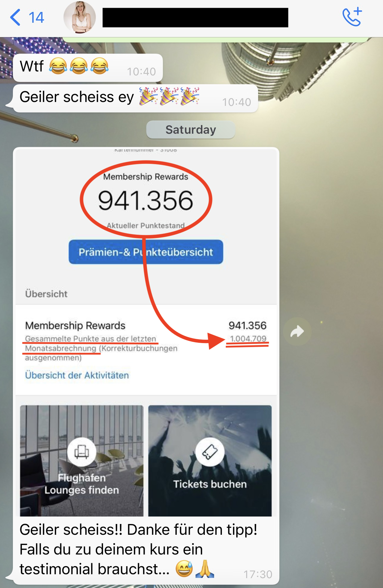Select the Wtf message bubble

pyautogui.click(x=88, y=68)
